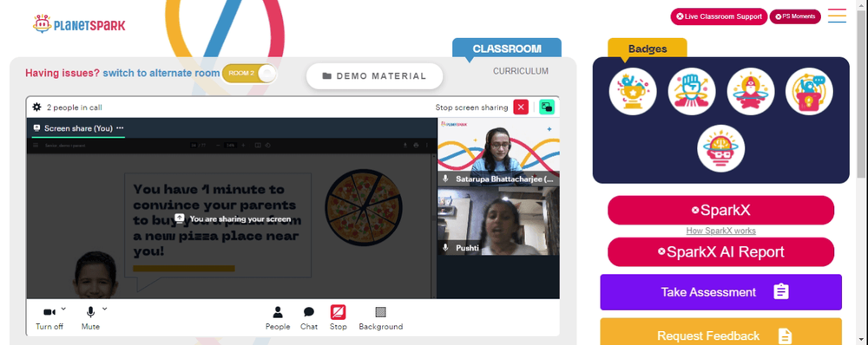Screen dimensions: 868x345
Task: Click the SparkX button
Action: pos(720,210)
